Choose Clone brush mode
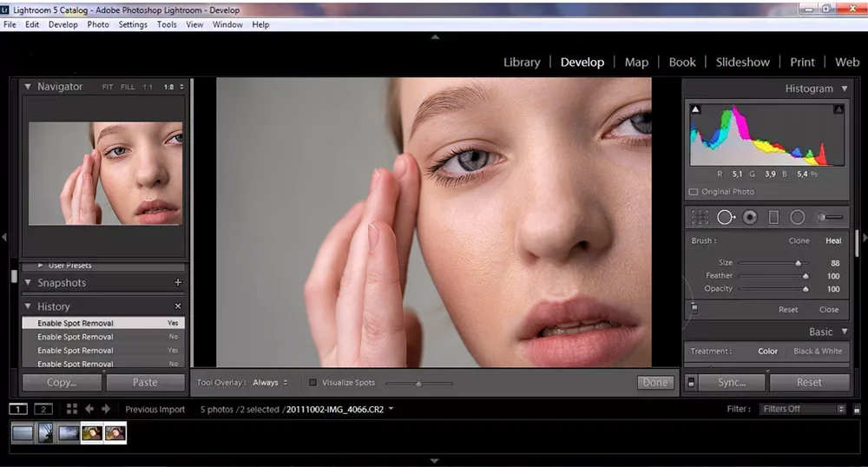The width and height of the screenshot is (868, 467). 799,240
